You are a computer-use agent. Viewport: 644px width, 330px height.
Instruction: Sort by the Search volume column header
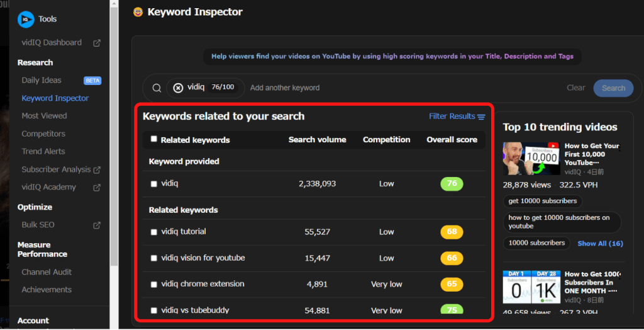coord(317,140)
